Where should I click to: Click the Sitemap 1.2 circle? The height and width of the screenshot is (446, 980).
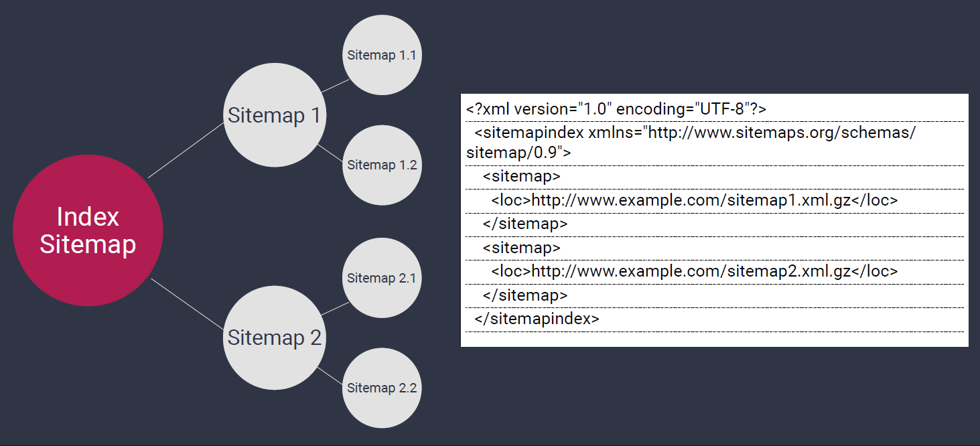382,165
